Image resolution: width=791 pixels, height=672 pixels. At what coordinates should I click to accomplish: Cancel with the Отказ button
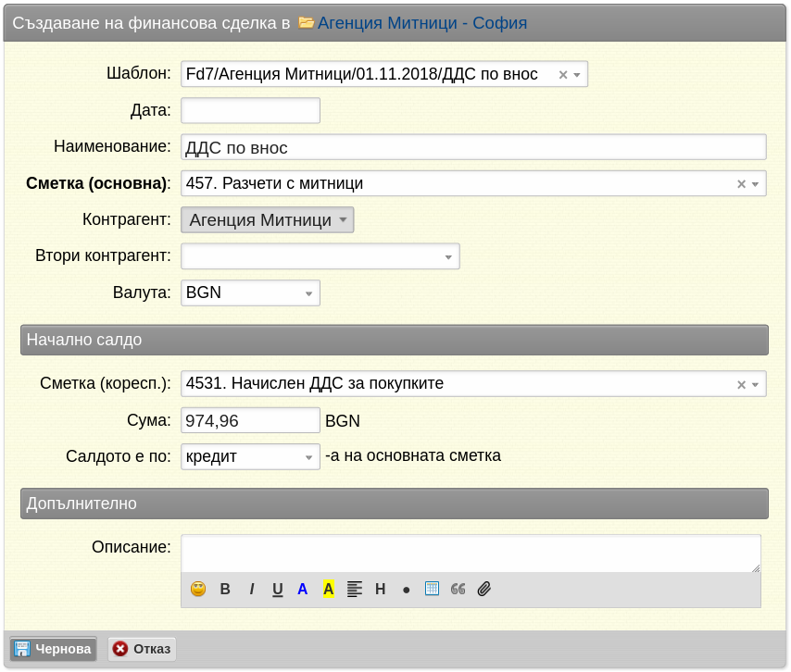[x=142, y=649]
